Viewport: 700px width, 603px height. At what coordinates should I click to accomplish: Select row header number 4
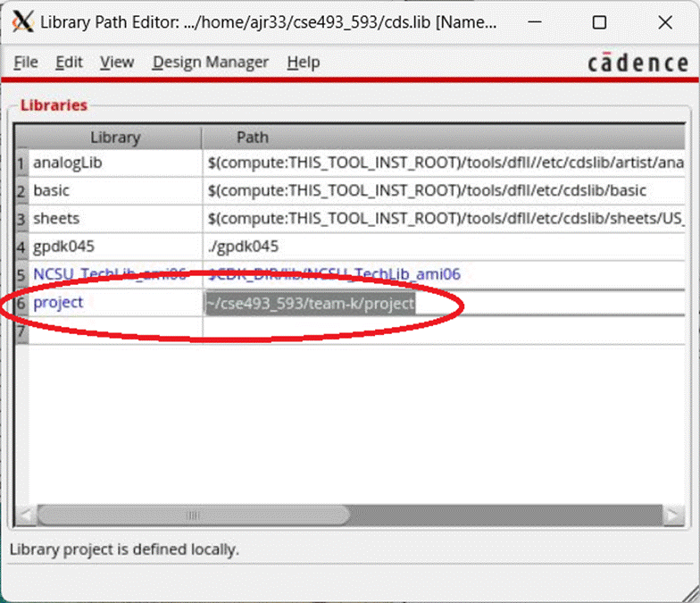[x=21, y=247]
